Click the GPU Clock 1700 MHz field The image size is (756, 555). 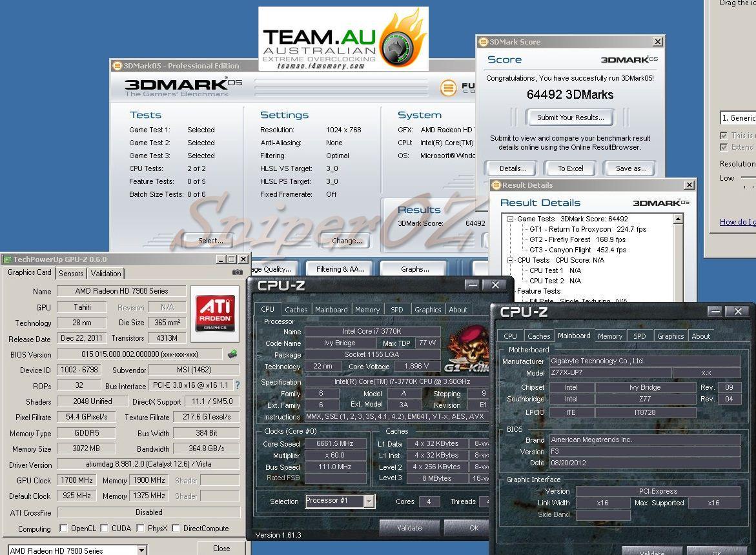pyautogui.click(x=76, y=480)
